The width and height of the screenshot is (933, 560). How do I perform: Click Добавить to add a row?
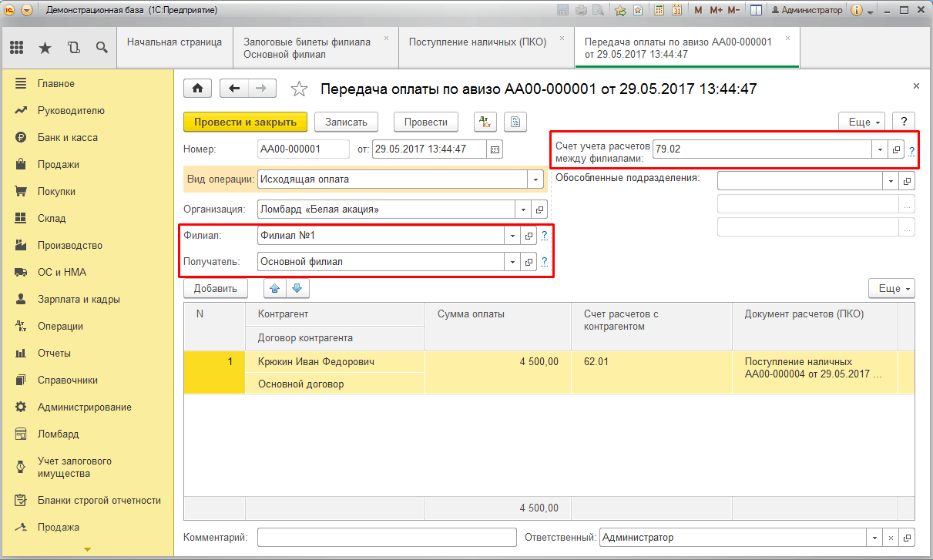[x=216, y=288]
